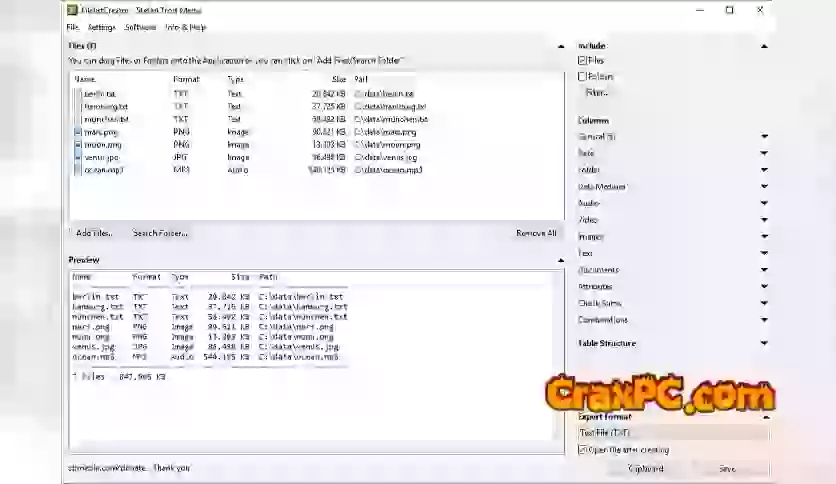
Task: Click the berlin.txt file icon
Action: tap(78, 93)
